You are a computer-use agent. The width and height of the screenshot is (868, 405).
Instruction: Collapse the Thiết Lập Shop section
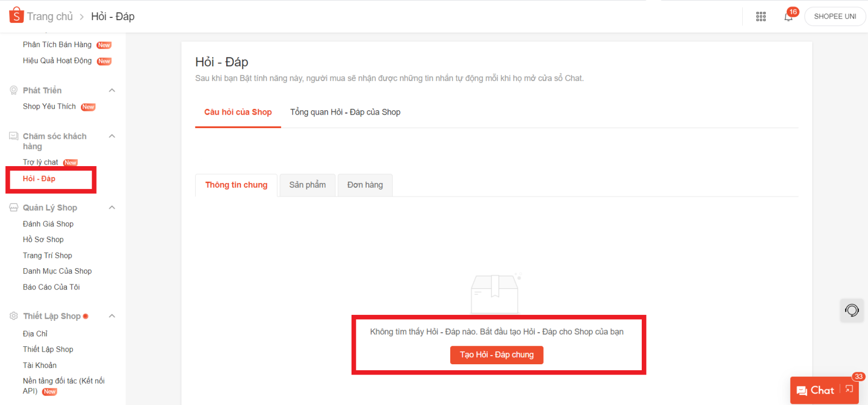[x=112, y=316]
